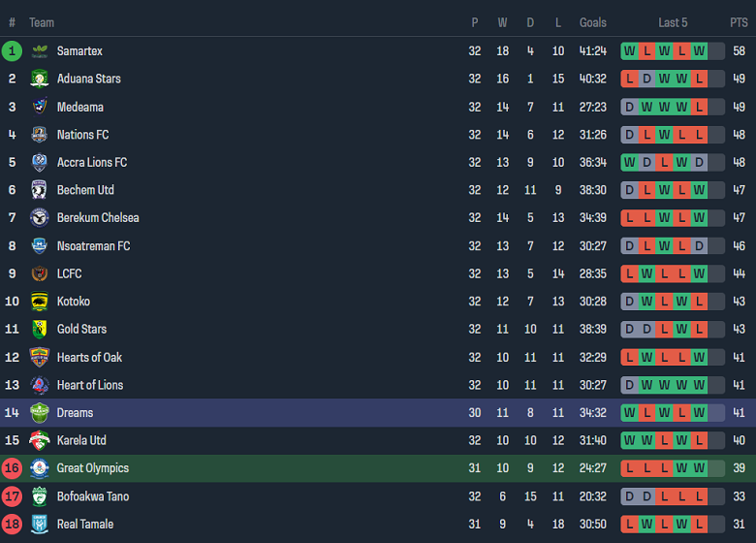Click the Last 5 column header
Viewport: 756px width, 543px height.
point(673,22)
